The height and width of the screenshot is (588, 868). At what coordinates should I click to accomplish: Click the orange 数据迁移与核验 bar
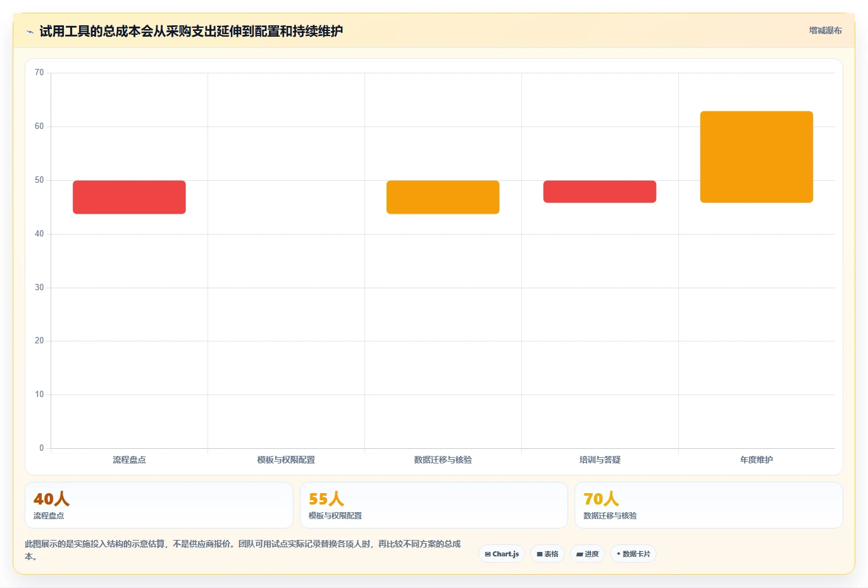443,197
